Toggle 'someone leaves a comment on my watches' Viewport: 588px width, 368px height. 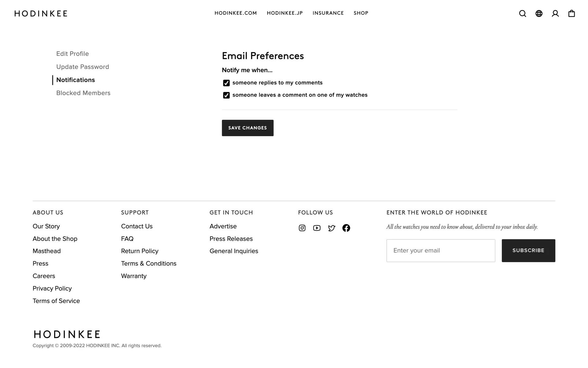[226, 95]
